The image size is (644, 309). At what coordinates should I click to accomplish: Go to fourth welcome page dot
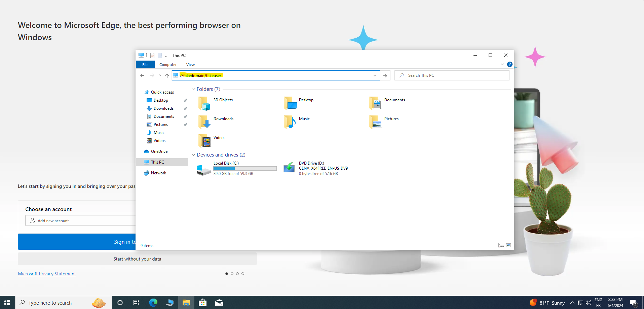coord(243,274)
